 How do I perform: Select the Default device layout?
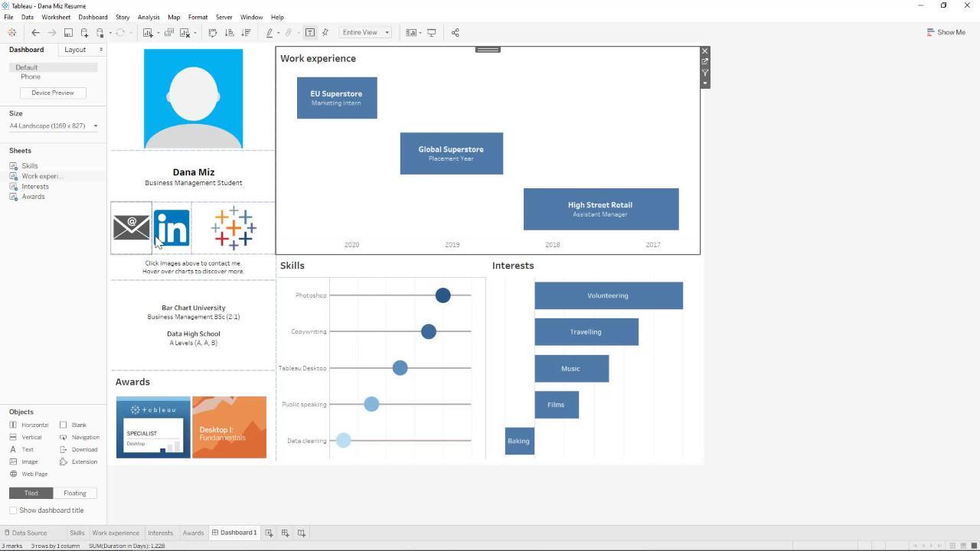coord(53,67)
